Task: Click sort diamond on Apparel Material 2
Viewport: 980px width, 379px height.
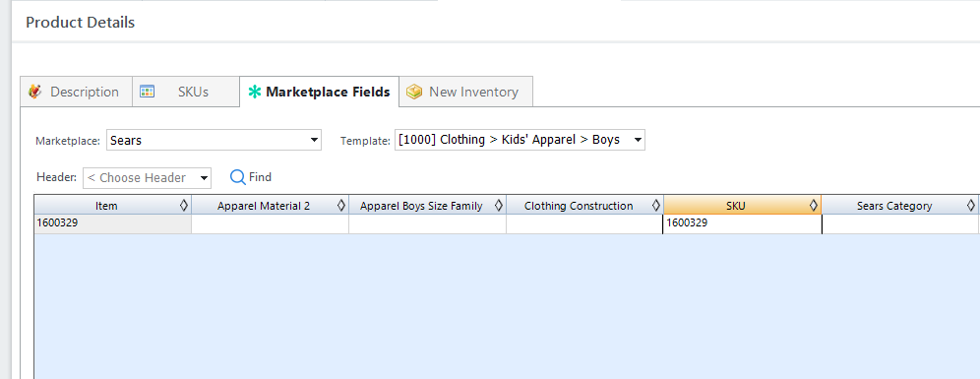Action: 341,205
